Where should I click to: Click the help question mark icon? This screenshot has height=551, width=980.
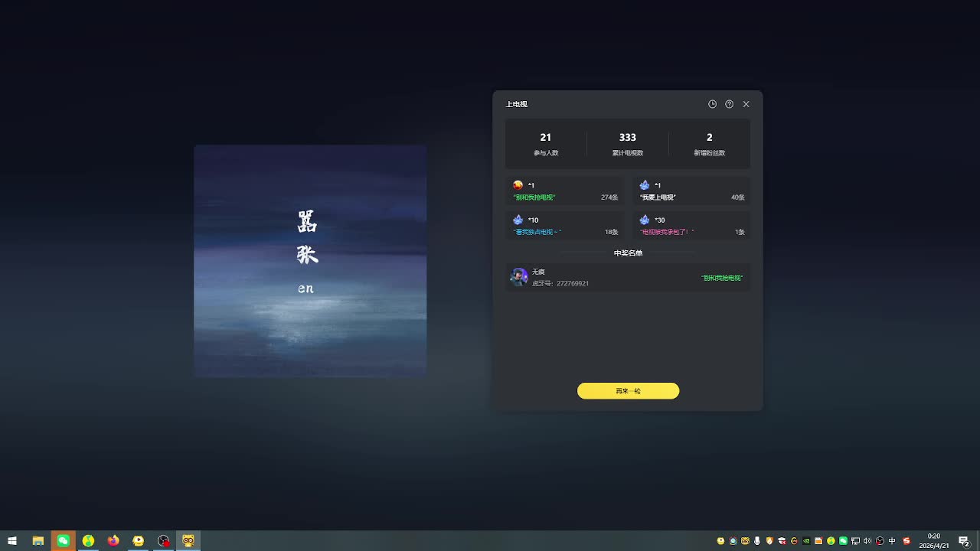pos(729,104)
